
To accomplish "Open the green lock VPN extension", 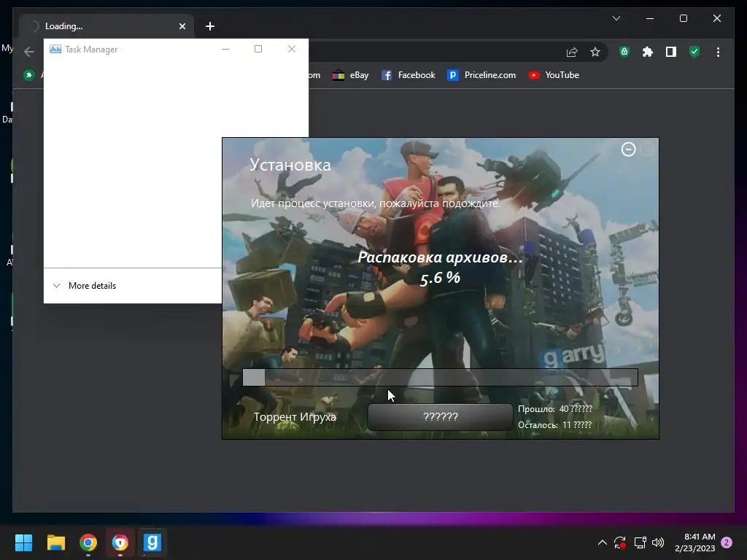I will coord(624,52).
